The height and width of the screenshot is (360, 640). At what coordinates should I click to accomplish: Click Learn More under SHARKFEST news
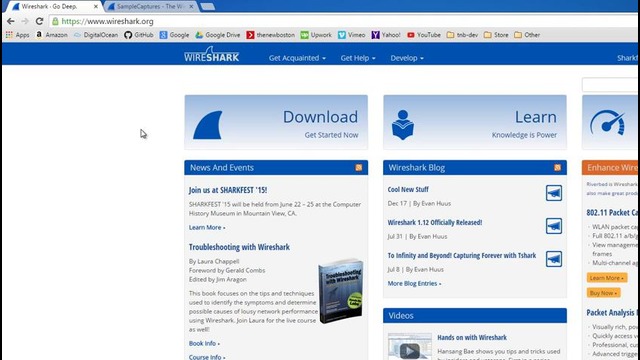[x=207, y=227]
